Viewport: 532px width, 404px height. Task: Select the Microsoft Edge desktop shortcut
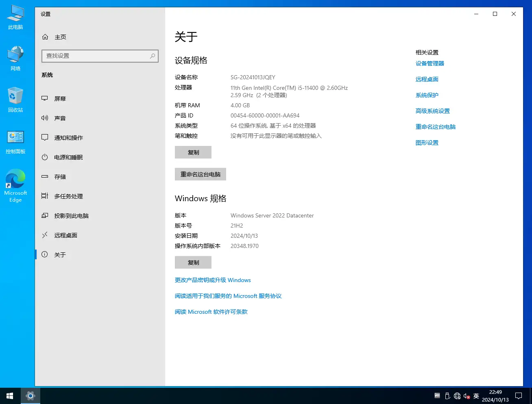pyautogui.click(x=15, y=186)
